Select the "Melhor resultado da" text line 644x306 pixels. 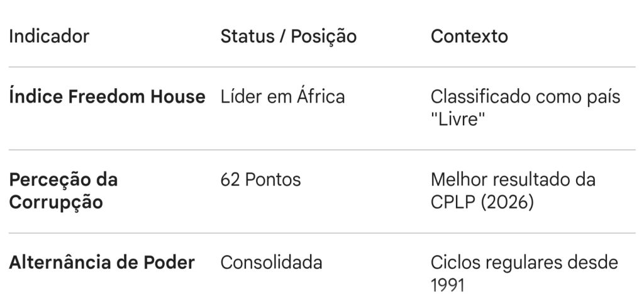[x=513, y=180]
